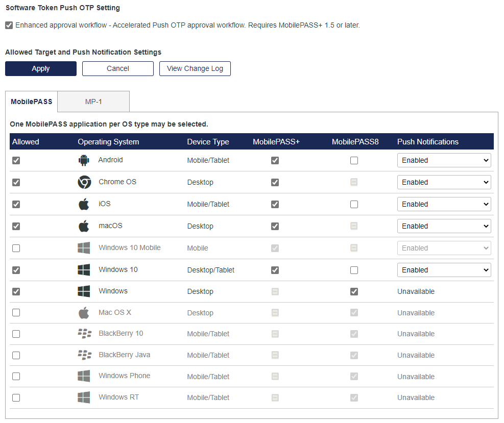Uncheck Allowed for Android
504x423 pixels.
point(16,160)
